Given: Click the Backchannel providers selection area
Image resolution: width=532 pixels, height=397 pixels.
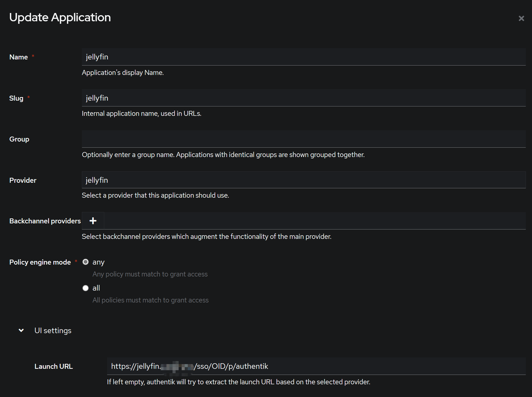Looking at the screenshot, I should (x=314, y=221).
